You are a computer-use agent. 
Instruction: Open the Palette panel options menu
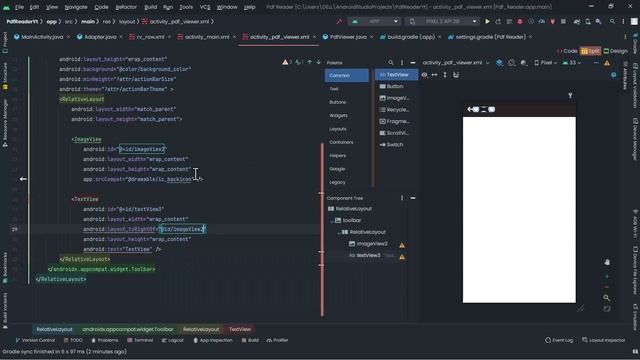[x=402, y=62]
